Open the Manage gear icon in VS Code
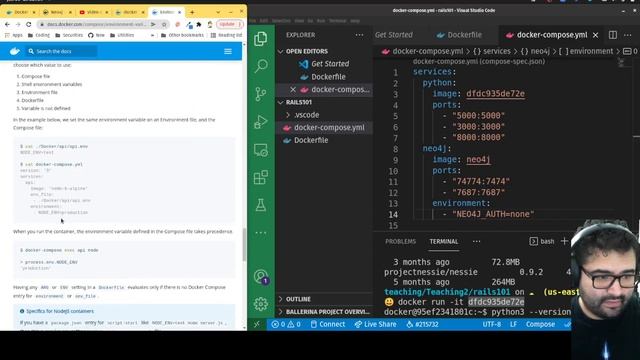Screen dimensions: 640x360 pyautogui.click(x=261, y=304)
